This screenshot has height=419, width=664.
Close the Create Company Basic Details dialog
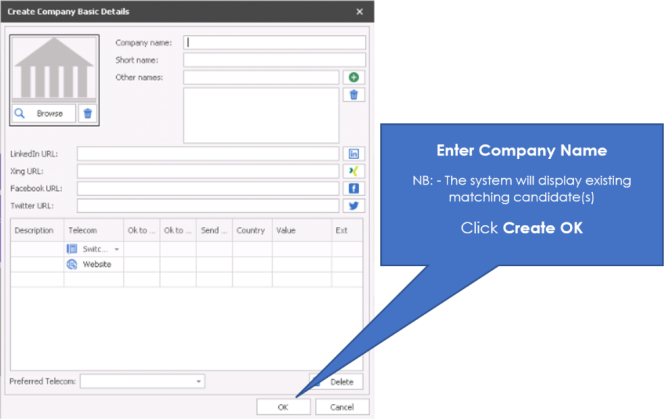[x=360, y=11]
